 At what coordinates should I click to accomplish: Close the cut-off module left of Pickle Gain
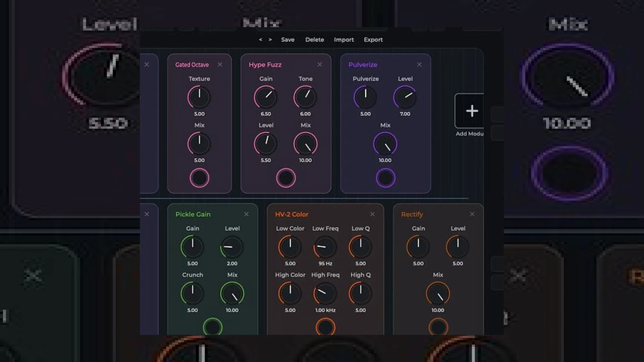click(147, 214)
